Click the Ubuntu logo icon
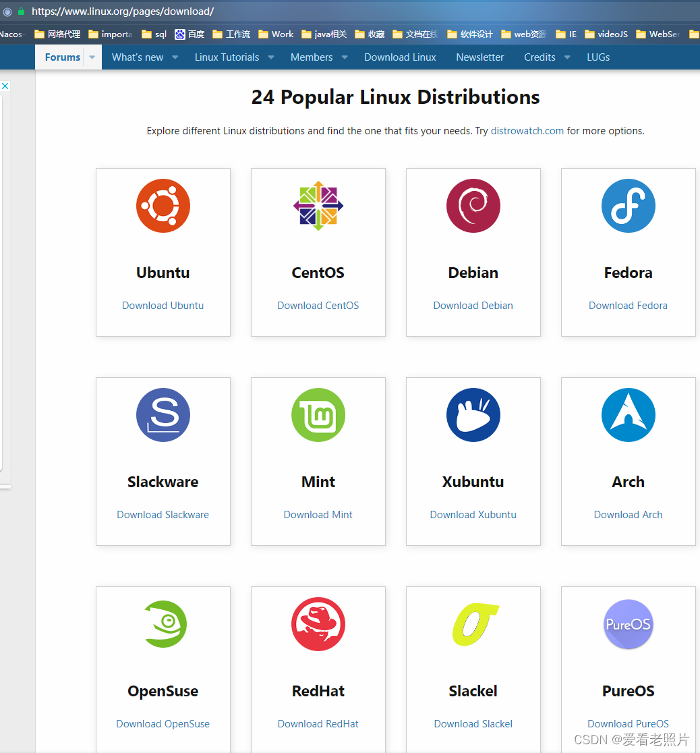Viewport: 700px width, 753px height. point(163,206)
